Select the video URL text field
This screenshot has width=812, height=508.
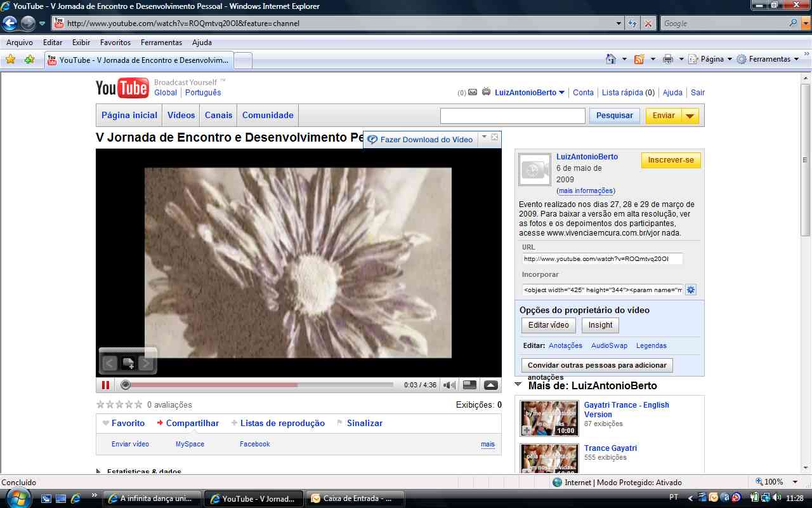[x=603, y=258]
